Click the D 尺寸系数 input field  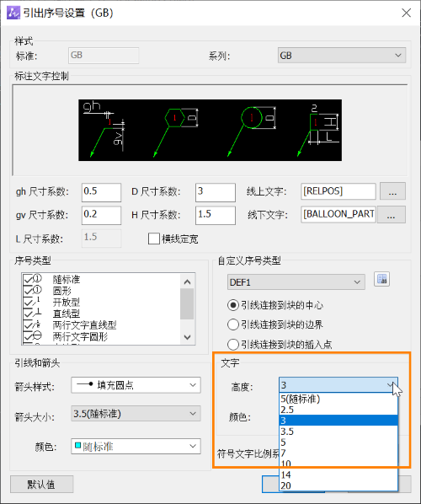[x=216, y=192]
